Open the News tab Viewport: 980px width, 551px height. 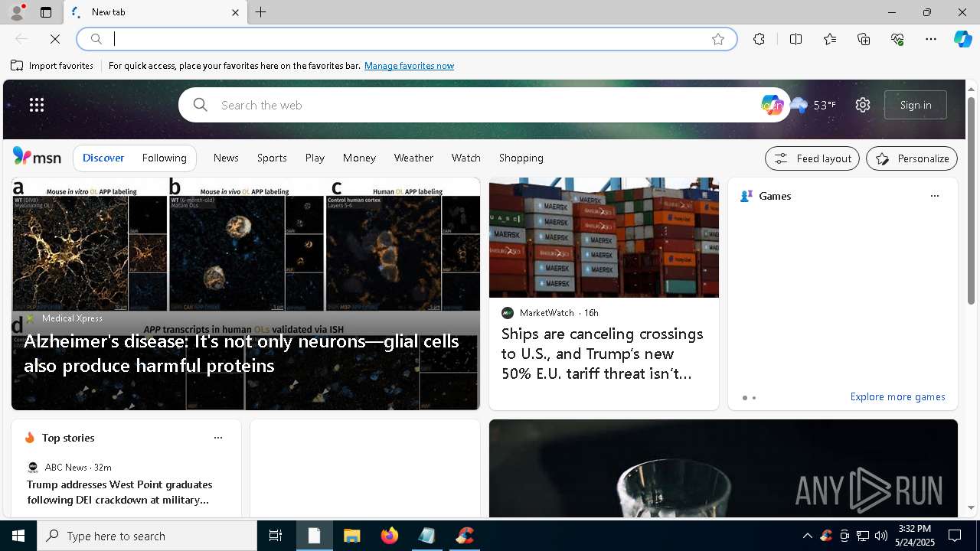point(226,158)
